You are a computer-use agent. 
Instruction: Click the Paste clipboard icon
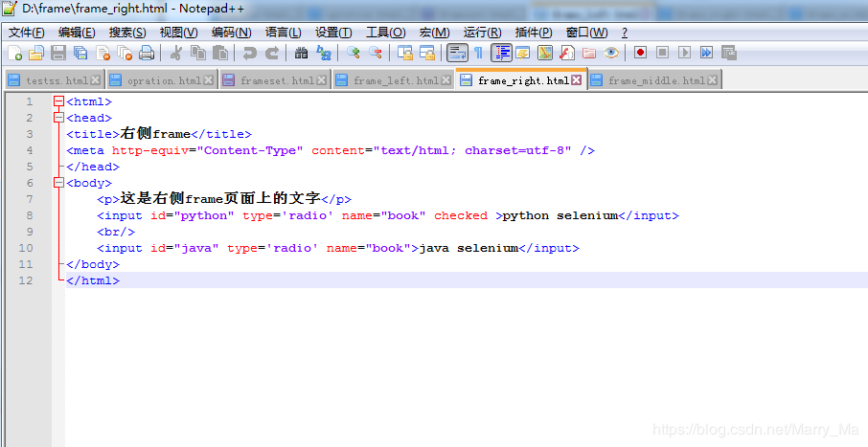(x=220, y=53)
